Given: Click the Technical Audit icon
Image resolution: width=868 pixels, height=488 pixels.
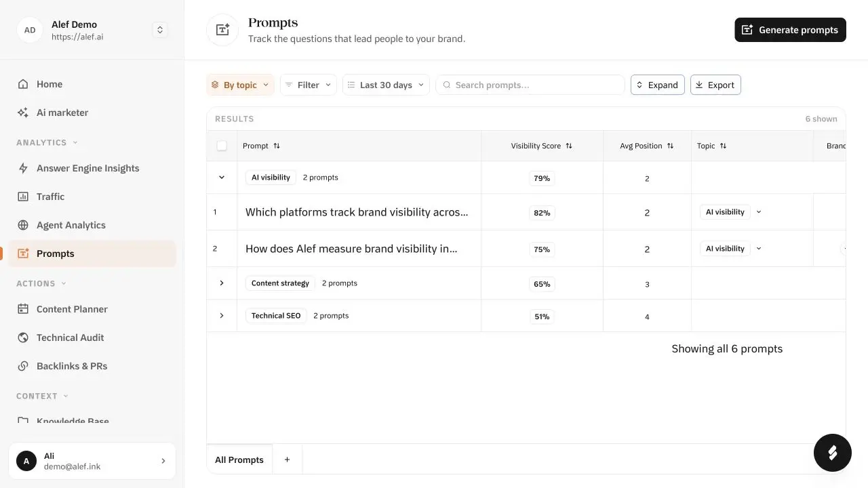Looking at the screenshot, I should (x=23, y=338).
